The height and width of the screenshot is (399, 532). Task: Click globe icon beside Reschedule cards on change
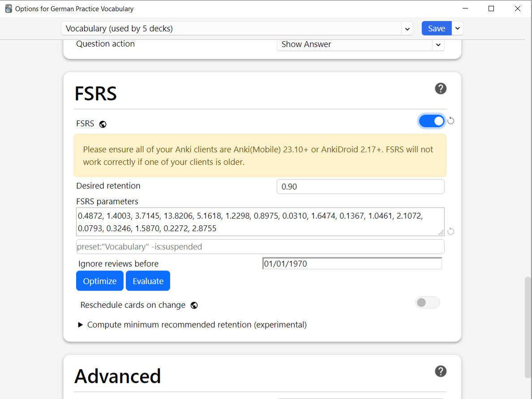pos(194,305)
